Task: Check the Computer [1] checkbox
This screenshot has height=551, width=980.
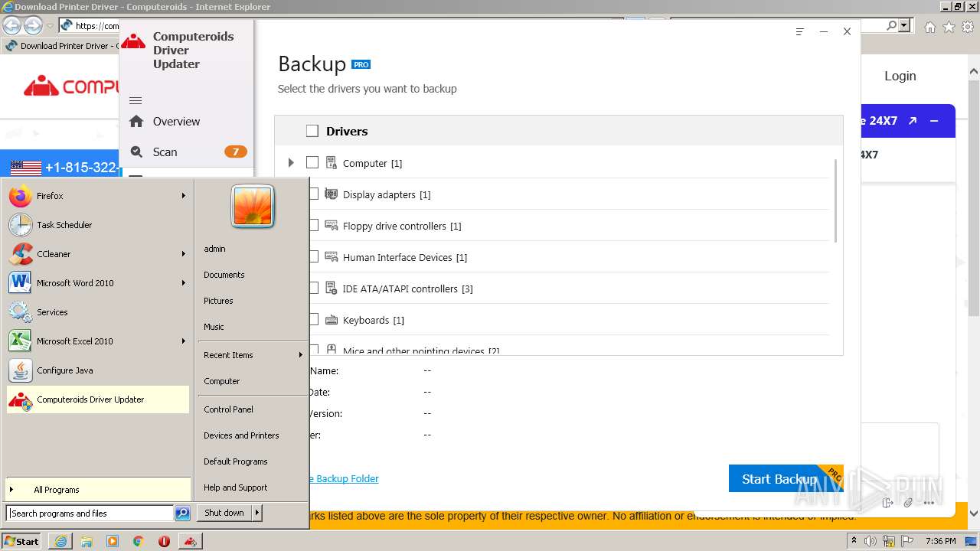Action: tap(312, 162)
